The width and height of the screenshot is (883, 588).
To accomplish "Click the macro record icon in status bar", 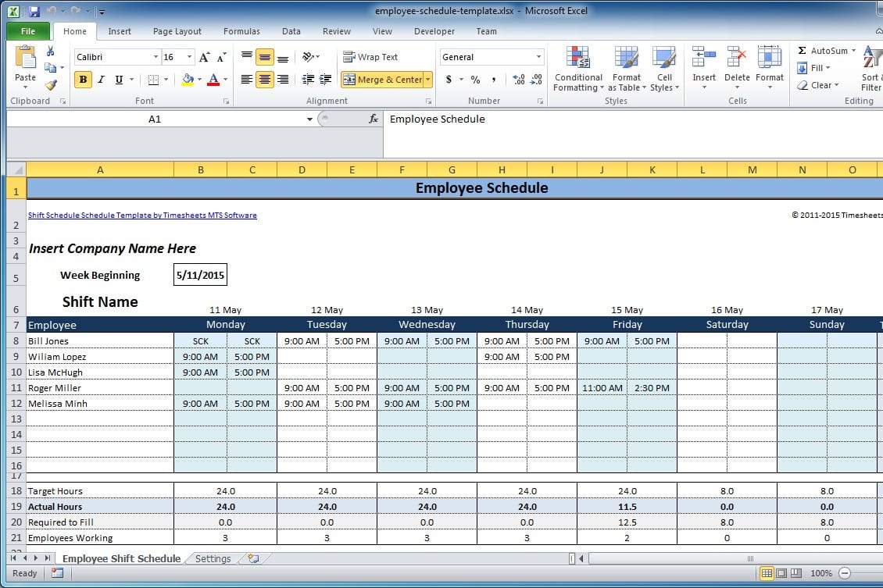I will tap(58, 573).
